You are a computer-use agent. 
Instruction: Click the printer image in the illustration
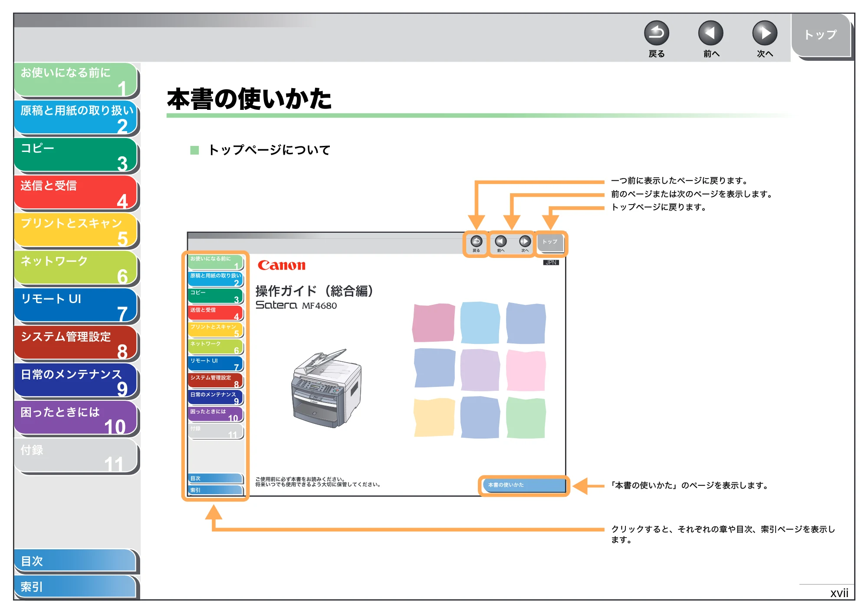[x=326, y=388]
